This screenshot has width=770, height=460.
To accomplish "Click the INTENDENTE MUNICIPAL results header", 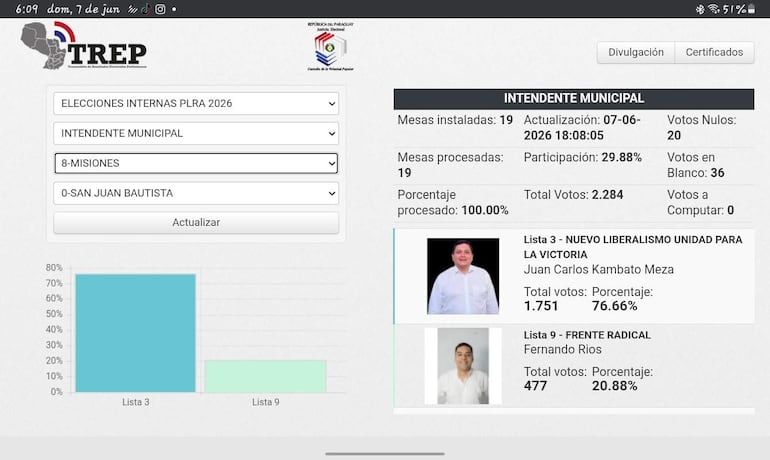I will [x=574, y=99].
